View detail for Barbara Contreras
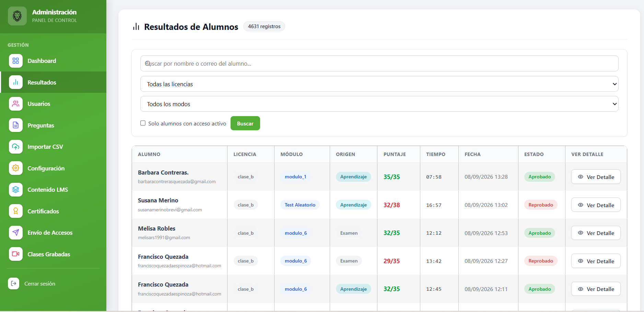 [596, 177]
